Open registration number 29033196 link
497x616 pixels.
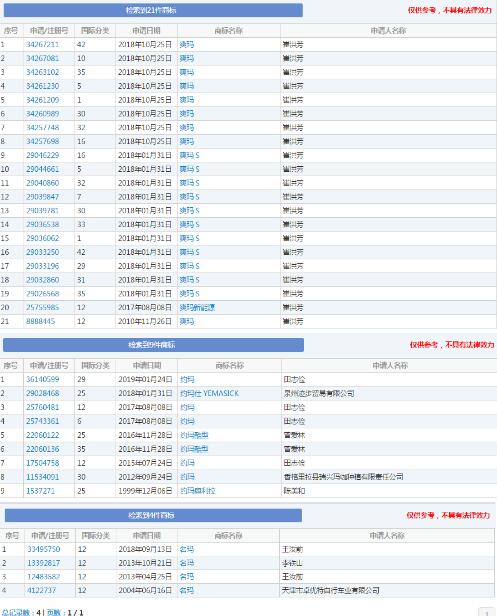[x=42, y=266]
